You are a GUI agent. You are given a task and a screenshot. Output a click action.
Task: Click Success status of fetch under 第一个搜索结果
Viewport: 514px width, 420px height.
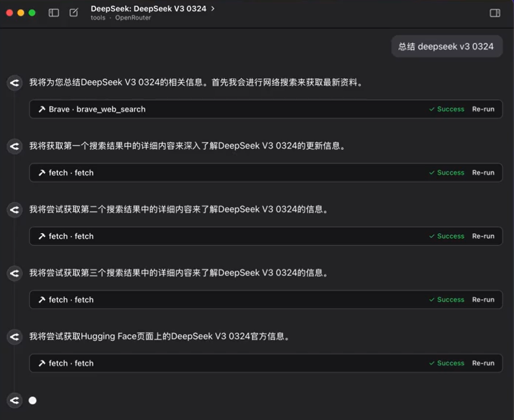tap(446, 173)
